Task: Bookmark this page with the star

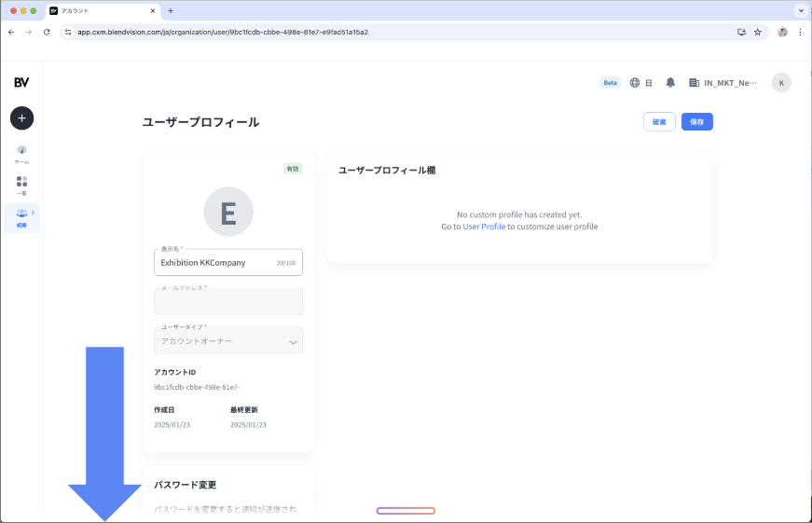Action: click(758, 32)
